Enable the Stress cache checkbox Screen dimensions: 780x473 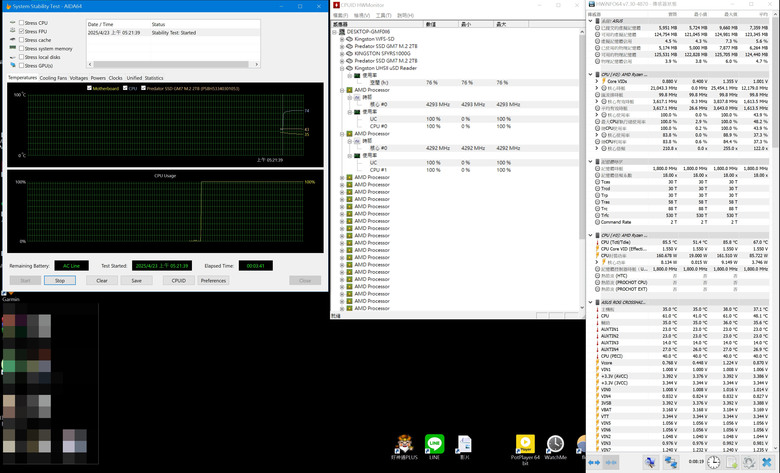click(21, 40)
